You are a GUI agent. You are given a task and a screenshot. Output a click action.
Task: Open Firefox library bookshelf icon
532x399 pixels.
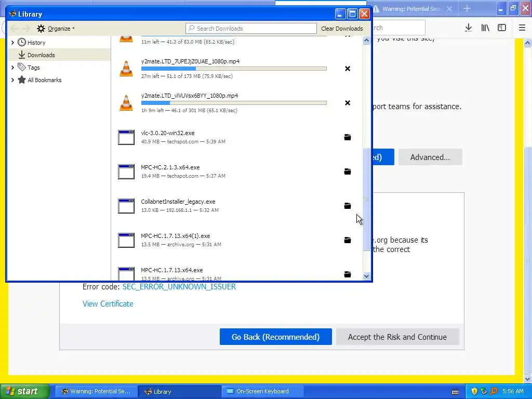[485, 28]
